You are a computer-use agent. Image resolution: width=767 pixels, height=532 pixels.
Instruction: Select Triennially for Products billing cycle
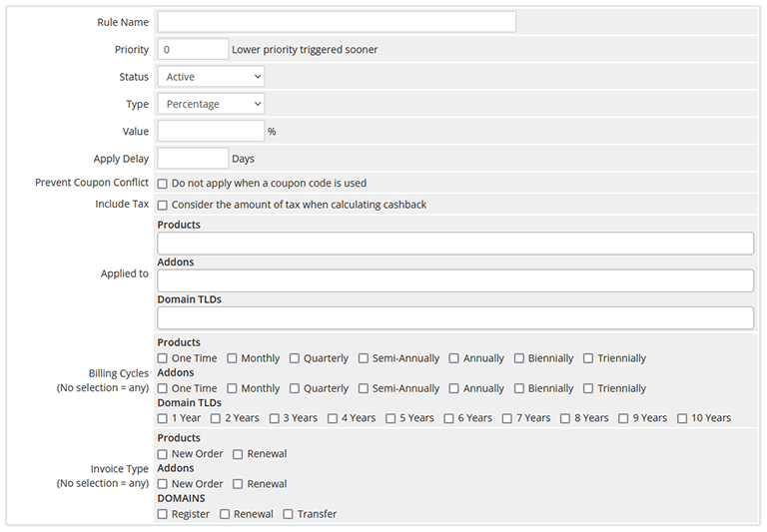click(589, 358)
